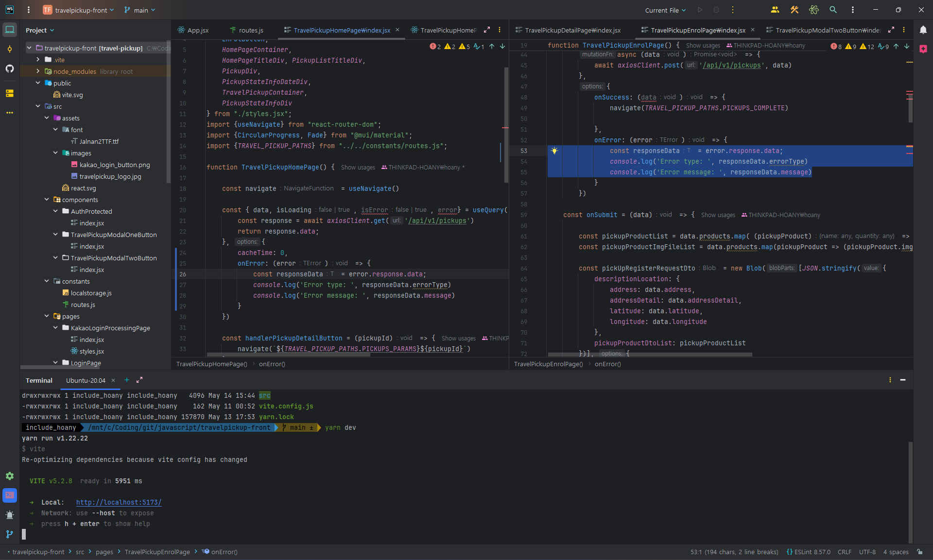The image size is (933, 560).
Task: Click the intention lightbulb on line 53
Action: click(554, 151)
